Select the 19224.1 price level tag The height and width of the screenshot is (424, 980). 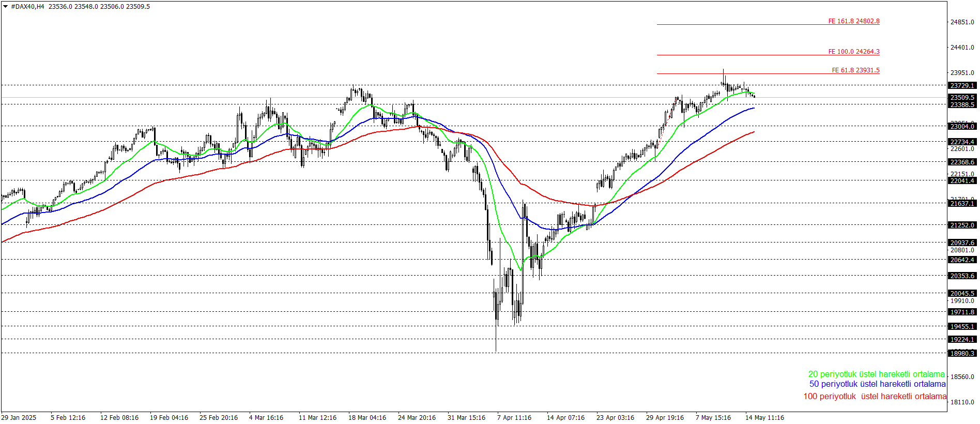coord(962,340)
